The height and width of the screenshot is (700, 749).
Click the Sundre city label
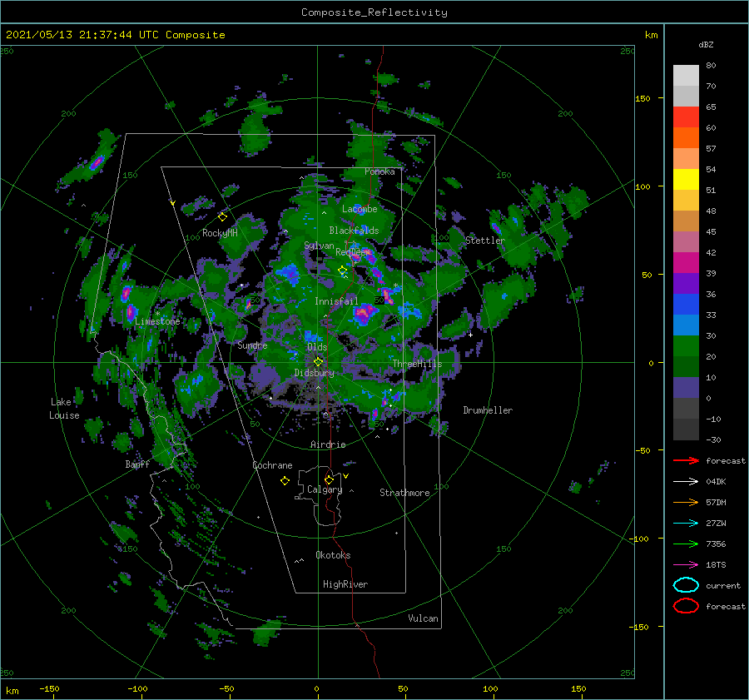click(252, 345)
